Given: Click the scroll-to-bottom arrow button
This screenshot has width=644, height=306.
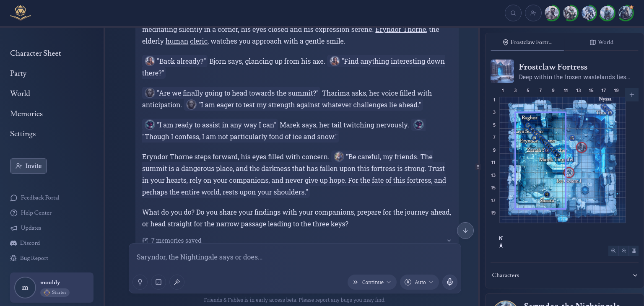Looking at the screenshot, I should click(x=465, y=231).
